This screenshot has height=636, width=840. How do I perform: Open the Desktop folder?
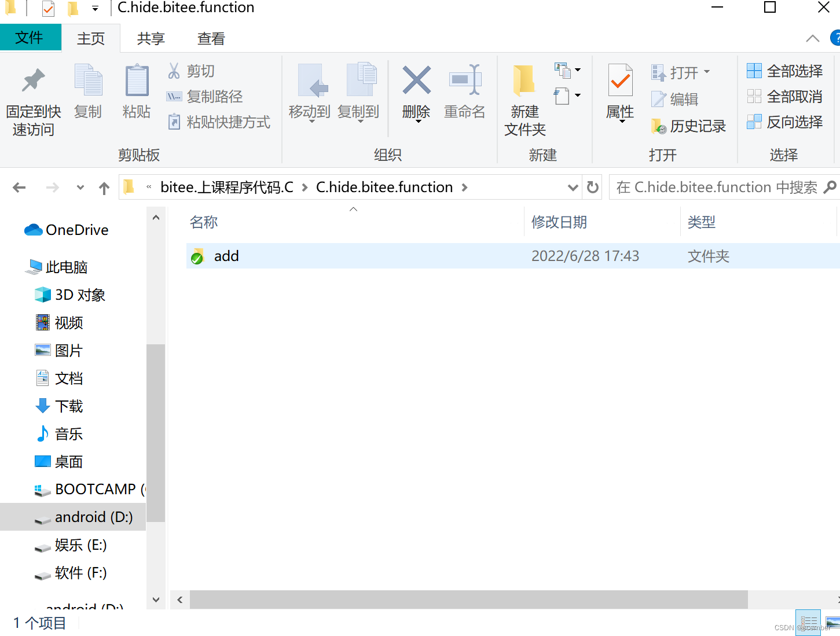point(60,461)
